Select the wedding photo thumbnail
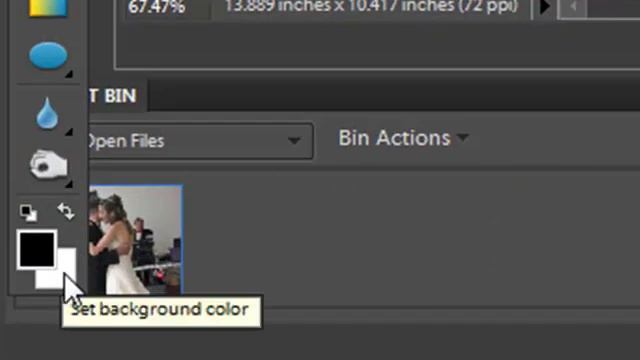Viewport: 640px width, 360px height. pyautogui.click(x=136, y=240)
